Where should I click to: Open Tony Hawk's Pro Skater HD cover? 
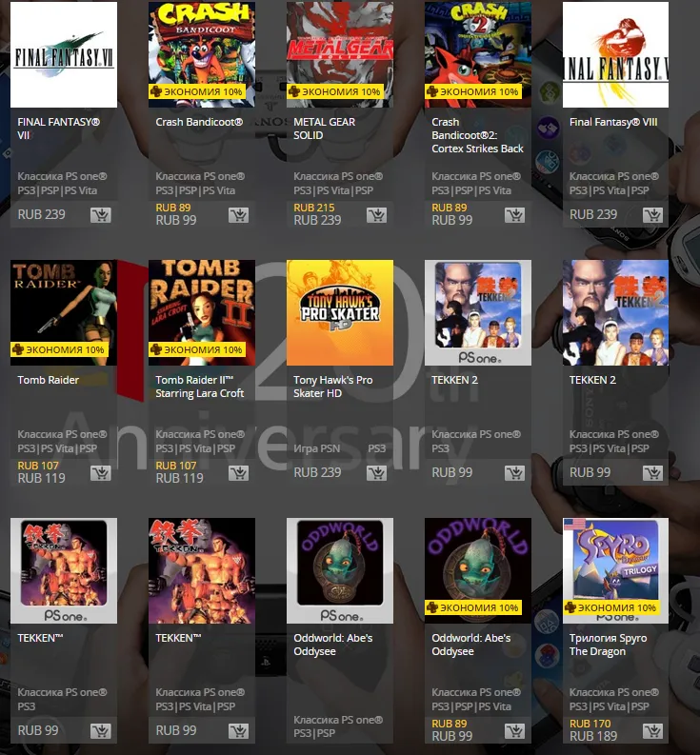coord(340,312)
